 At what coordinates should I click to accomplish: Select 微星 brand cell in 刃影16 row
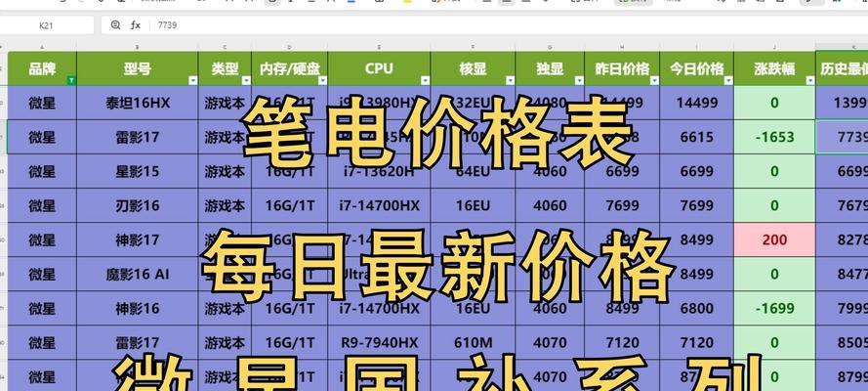42,206
